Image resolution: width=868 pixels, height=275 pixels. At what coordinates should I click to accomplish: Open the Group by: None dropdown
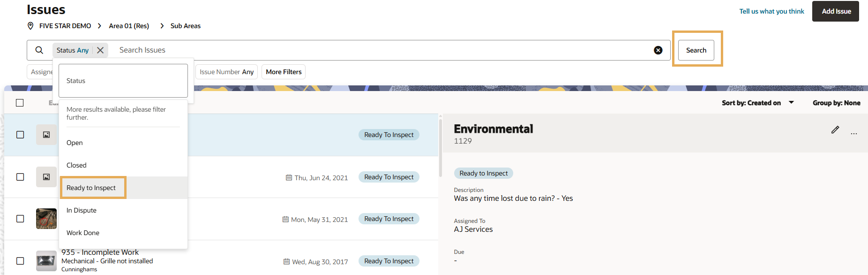(x=836, y=103)
